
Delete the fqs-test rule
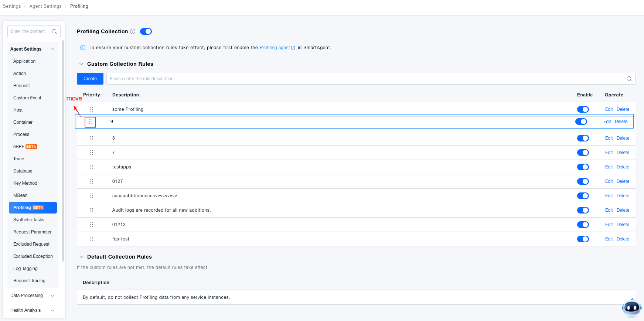click(623, 239)
